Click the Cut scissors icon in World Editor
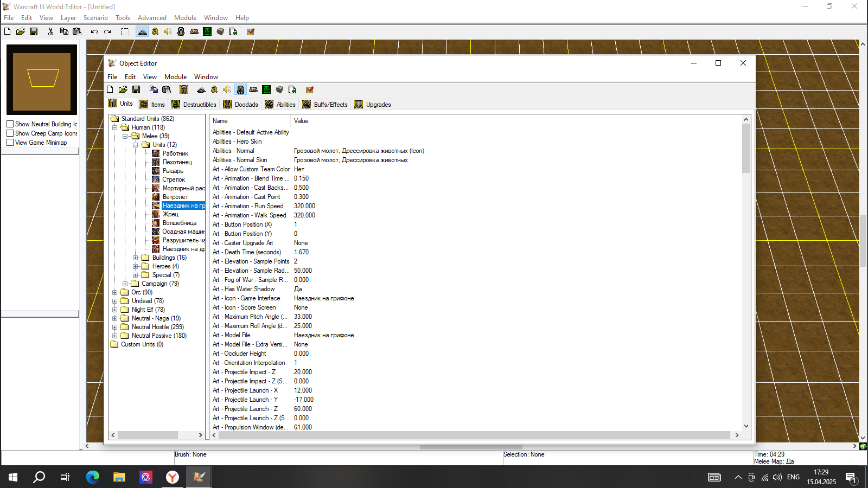The width and height of the screenshot is (868, 488). click(50, 31)
